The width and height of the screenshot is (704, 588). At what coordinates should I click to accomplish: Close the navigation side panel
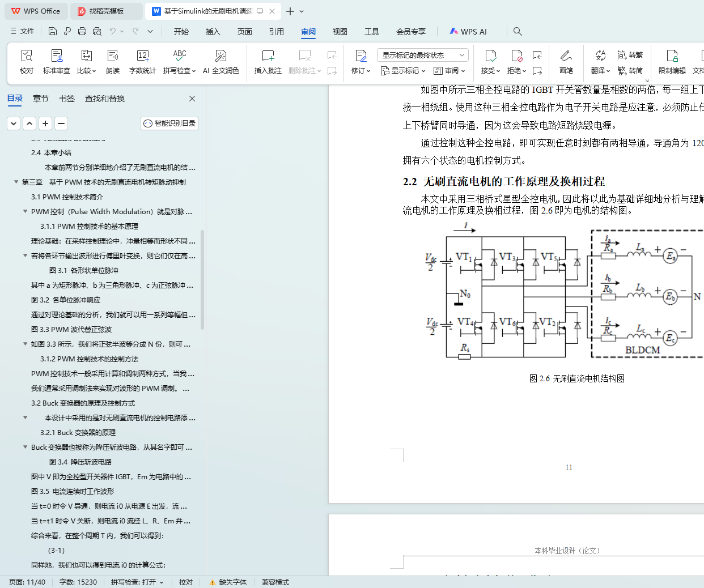pyautogui.click(x=192, y=99)
